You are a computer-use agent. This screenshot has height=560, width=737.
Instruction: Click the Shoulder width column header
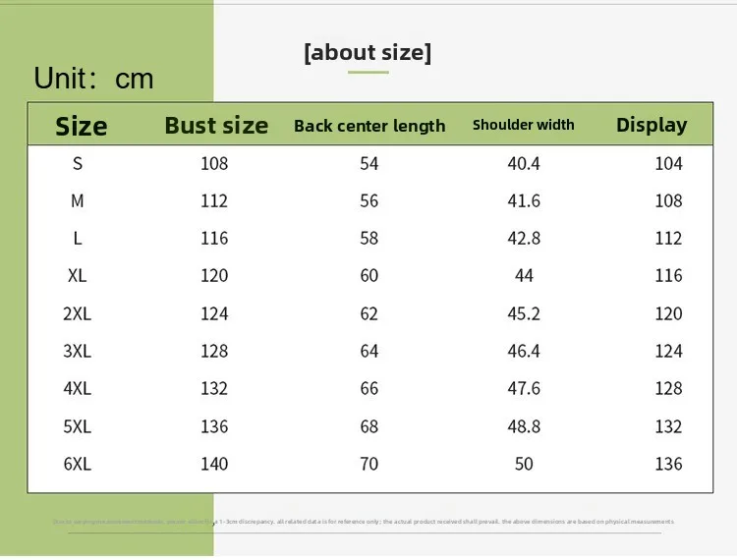pos(523,125)
